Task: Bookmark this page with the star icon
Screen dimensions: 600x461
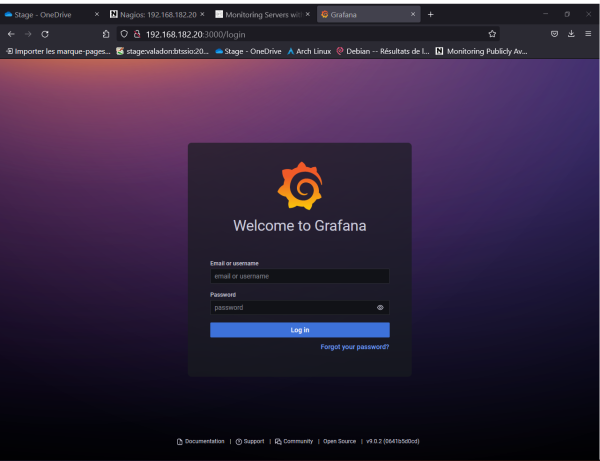Action: click(x=492, y=34)
